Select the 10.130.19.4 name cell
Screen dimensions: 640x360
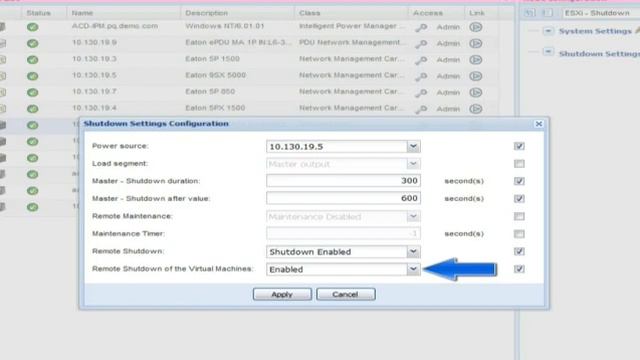pos(94,108)
